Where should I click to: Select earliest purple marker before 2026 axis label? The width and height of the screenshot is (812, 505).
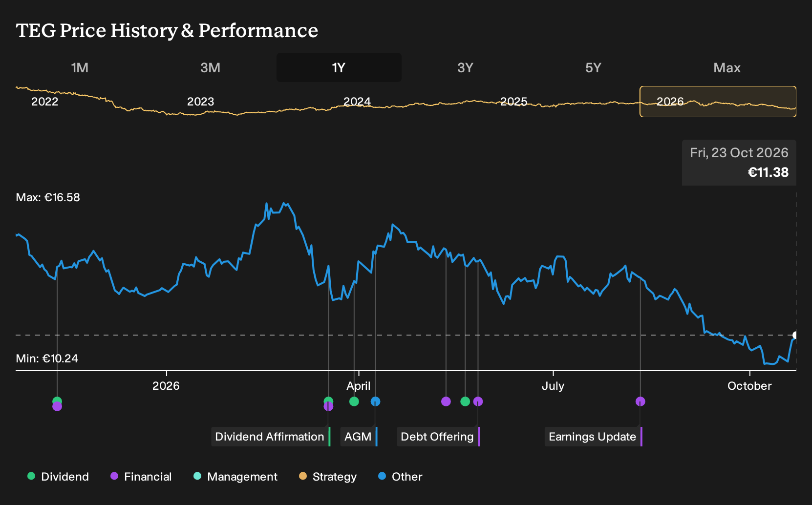click(57, 406)
